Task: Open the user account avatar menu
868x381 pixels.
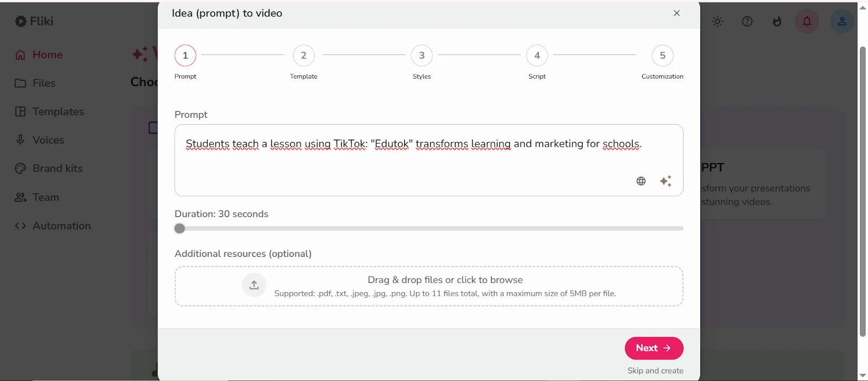Action: [842, 22]
